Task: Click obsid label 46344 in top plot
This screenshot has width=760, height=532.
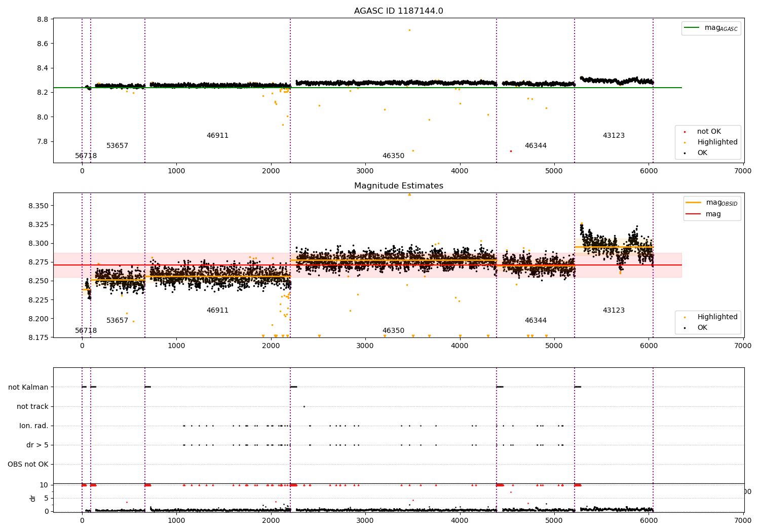Action: (536, 146)
